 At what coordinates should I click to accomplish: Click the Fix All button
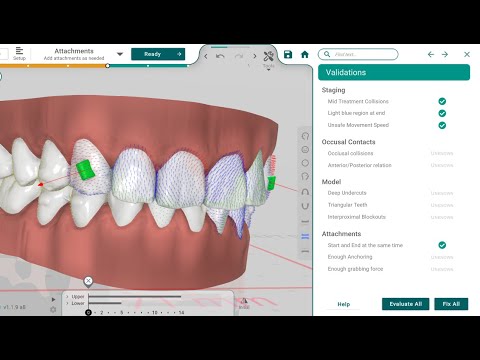[x=451, y=304]
